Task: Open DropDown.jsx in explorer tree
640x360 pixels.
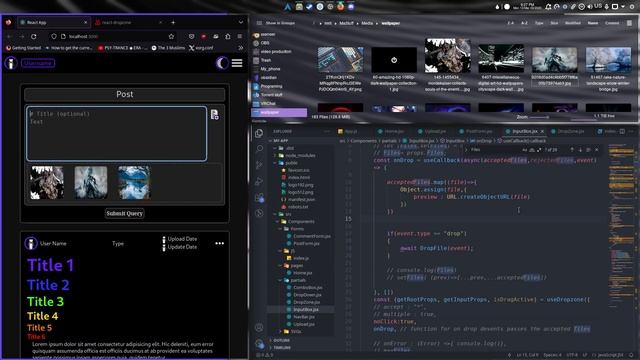Action: click(307, 295)
